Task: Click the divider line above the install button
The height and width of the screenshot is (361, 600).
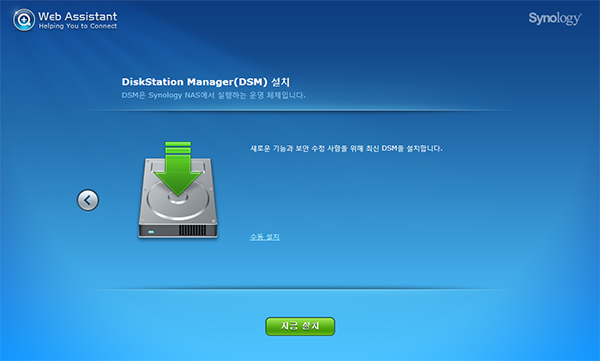Action: (300, 289)
